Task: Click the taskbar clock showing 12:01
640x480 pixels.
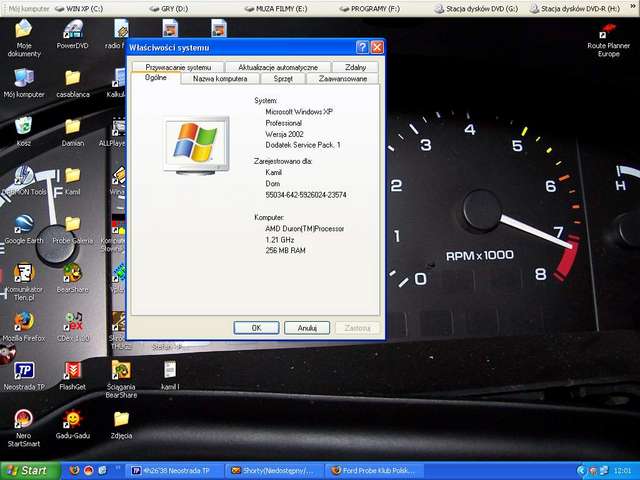Action: point(622,471)
